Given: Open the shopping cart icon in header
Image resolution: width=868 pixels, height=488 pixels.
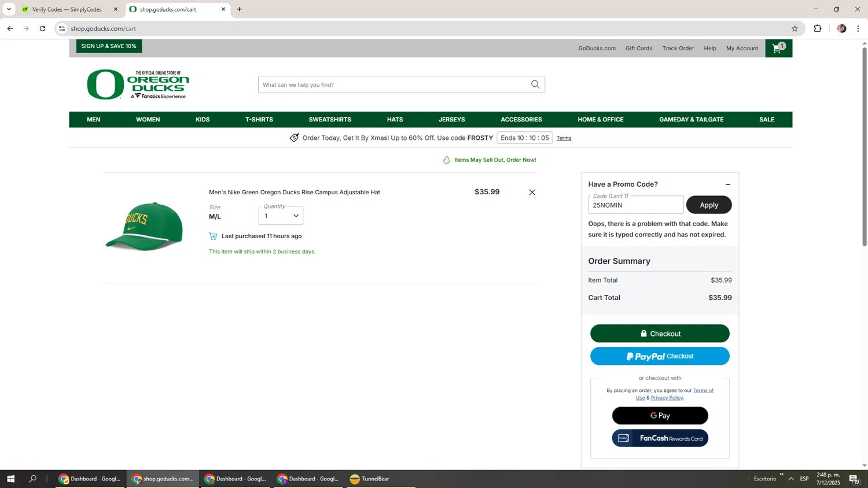Looking at the screenshot, I should (x=778, y=49).
